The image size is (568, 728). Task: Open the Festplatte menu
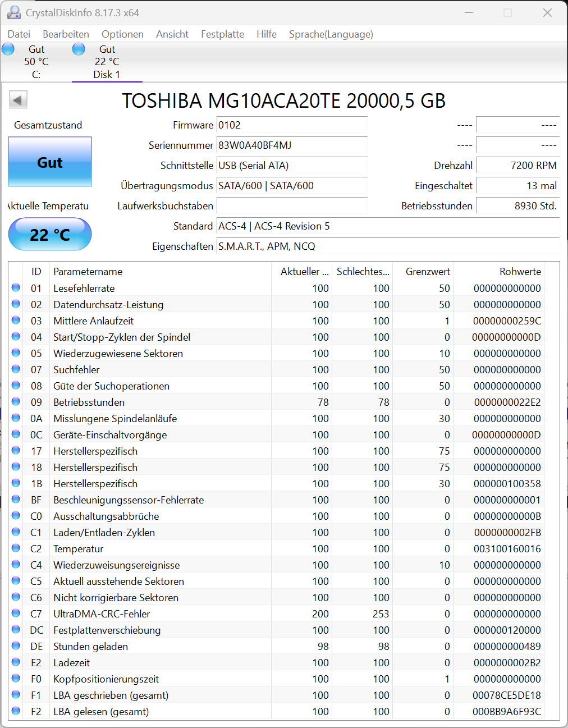click(x=222, y=34)
